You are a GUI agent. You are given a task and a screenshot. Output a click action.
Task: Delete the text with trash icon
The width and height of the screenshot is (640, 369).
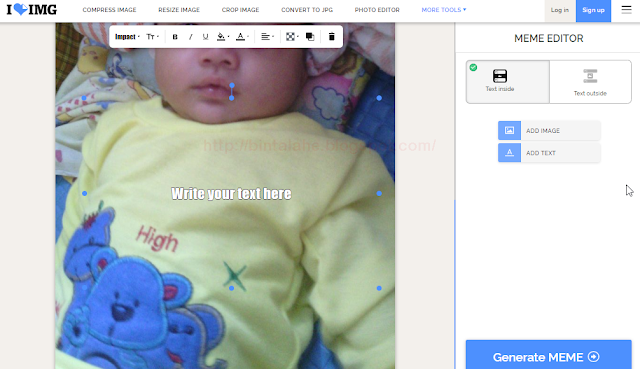[331, 37]
